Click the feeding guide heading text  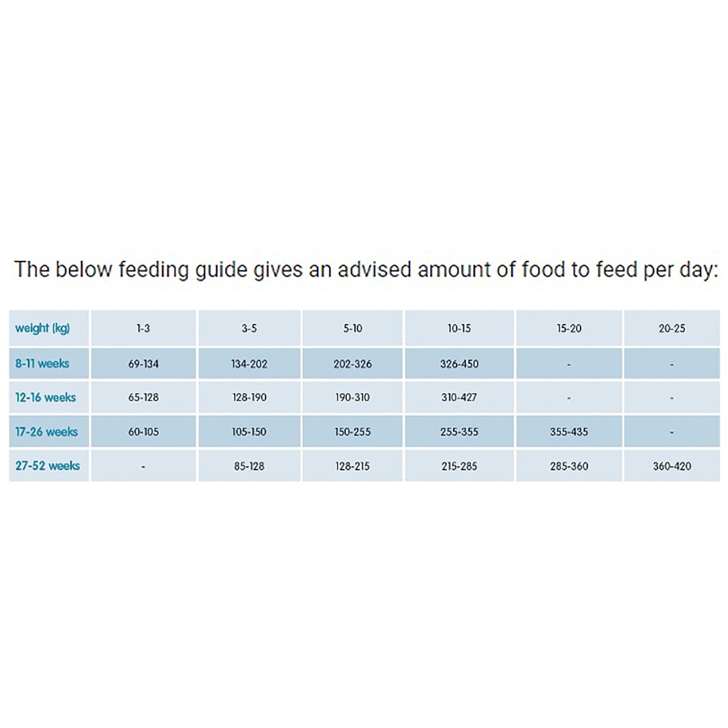click(366, 270)
